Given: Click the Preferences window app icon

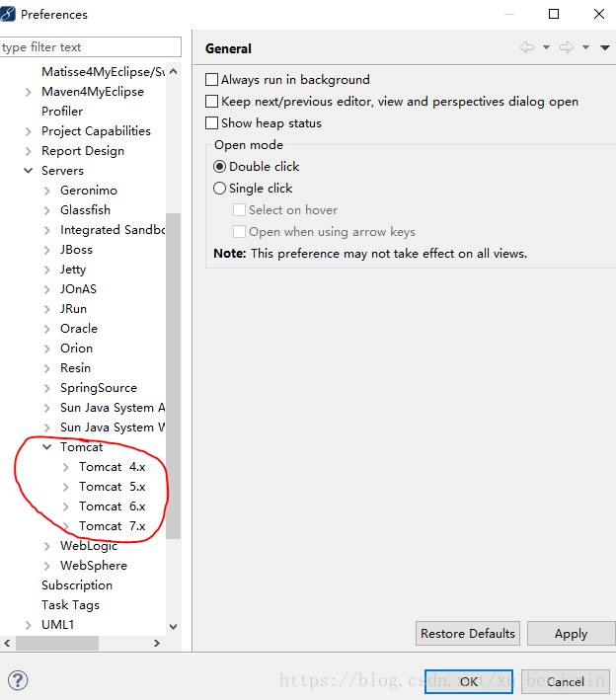Looking at the screenshot, I should [x=8, y=14].
